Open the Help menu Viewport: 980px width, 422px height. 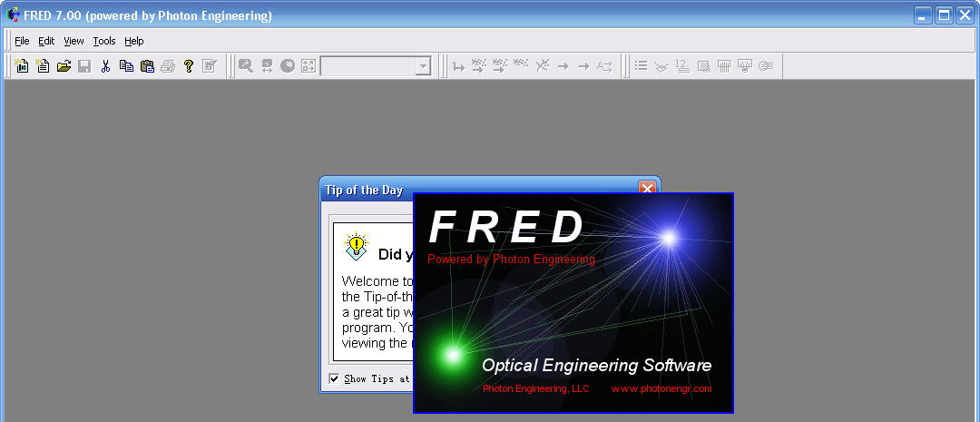tap(133, 41)
